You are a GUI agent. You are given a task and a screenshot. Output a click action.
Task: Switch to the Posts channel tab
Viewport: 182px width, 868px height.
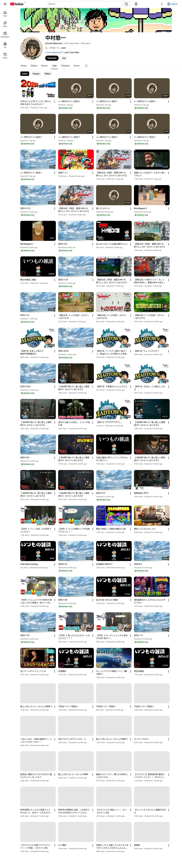pyautogui.click(x=77, y=66)
